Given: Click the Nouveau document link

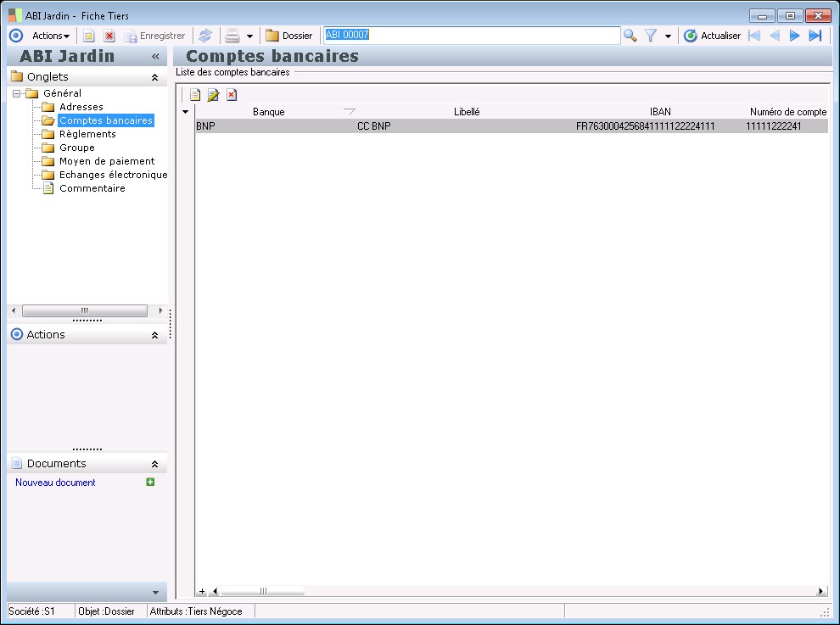Looking at the screenshot, I should pos(55,483).
